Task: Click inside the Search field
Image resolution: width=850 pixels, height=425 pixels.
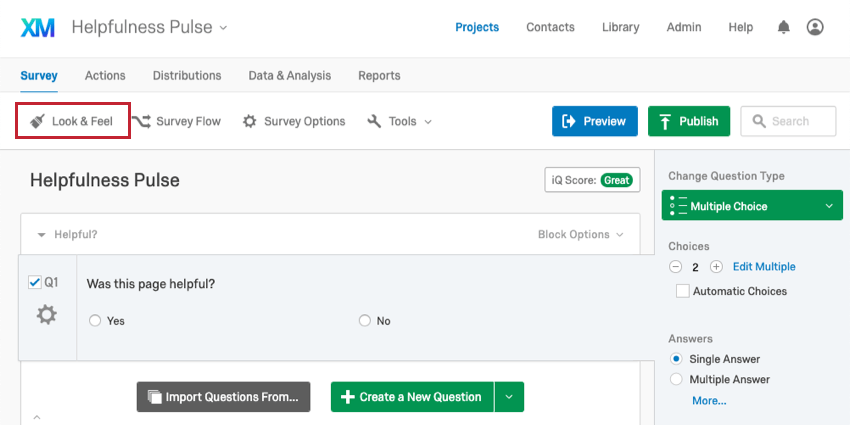Action: click(788, 121)
